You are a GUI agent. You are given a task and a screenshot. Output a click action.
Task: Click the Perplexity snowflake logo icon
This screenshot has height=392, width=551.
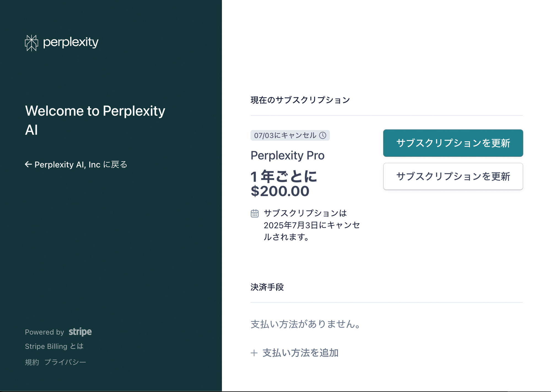point(31,43)
